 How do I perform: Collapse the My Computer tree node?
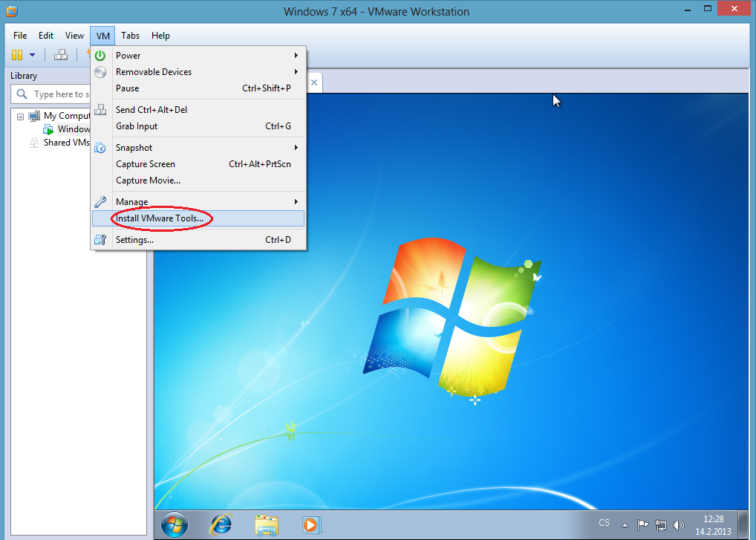[19, 115]
